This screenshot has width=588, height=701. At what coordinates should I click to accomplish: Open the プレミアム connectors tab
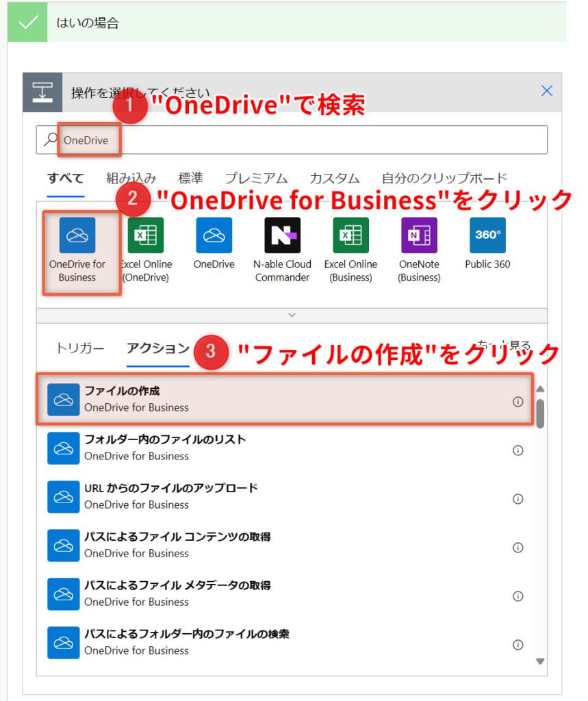pos(256,179)
